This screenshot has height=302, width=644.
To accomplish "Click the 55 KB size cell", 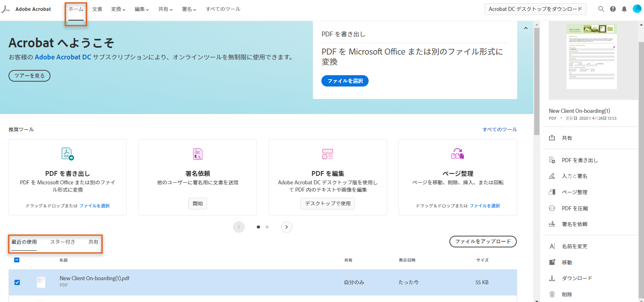I will 482,282.
